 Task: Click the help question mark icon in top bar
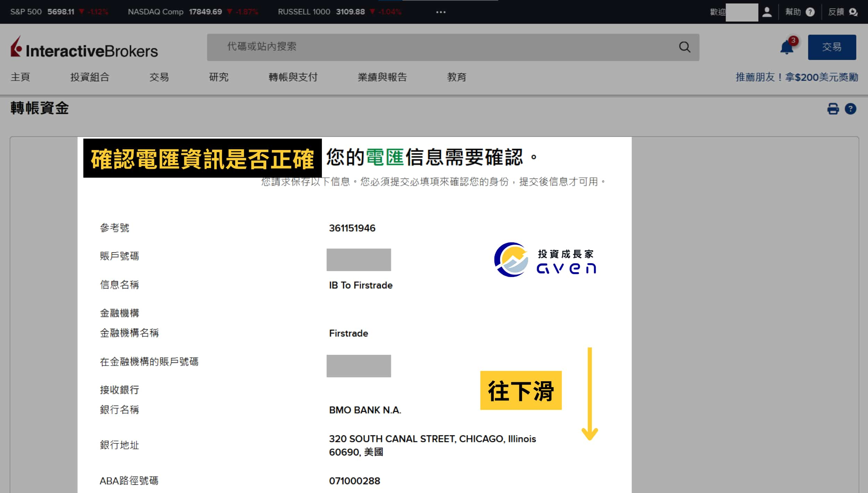coord(810,12)
